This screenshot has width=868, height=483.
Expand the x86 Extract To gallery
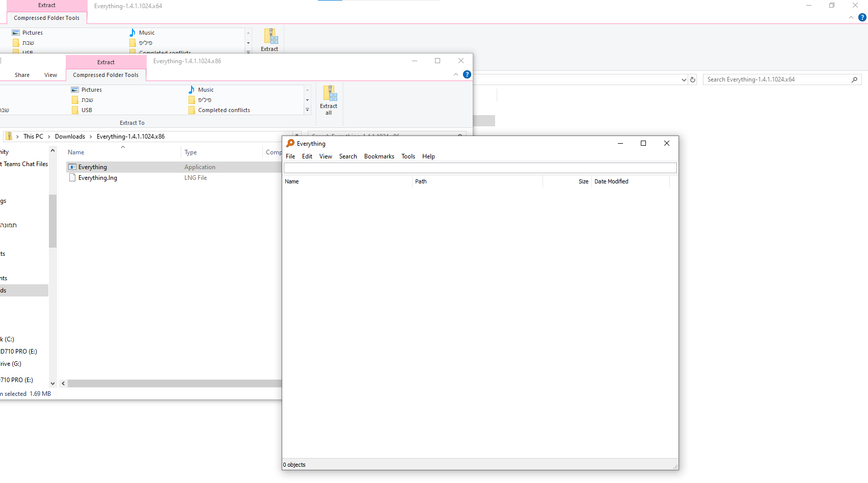pos(307,110)
